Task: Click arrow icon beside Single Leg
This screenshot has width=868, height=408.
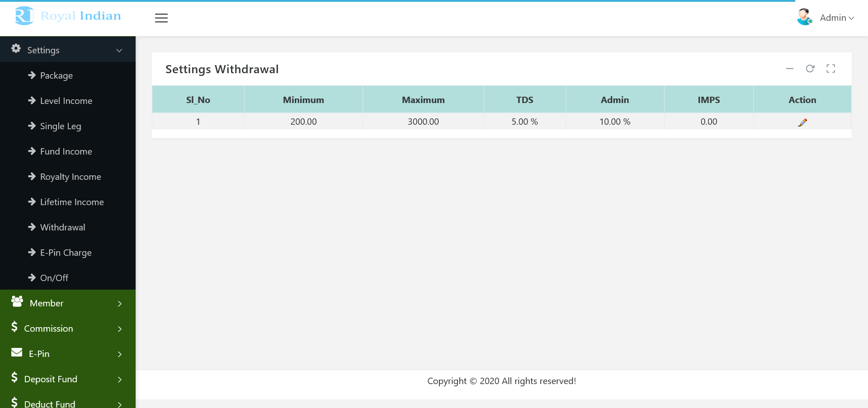Action: click(x=32, y=126)
